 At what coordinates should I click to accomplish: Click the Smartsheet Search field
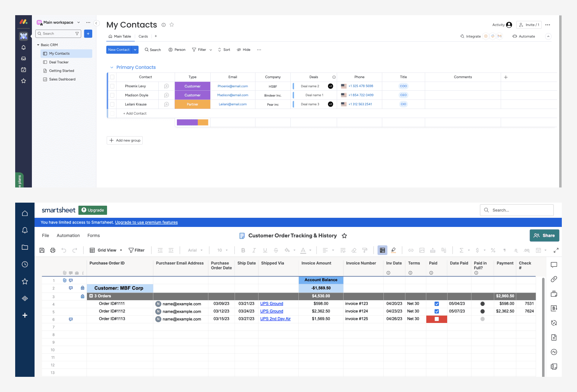(x=517, y=210)
